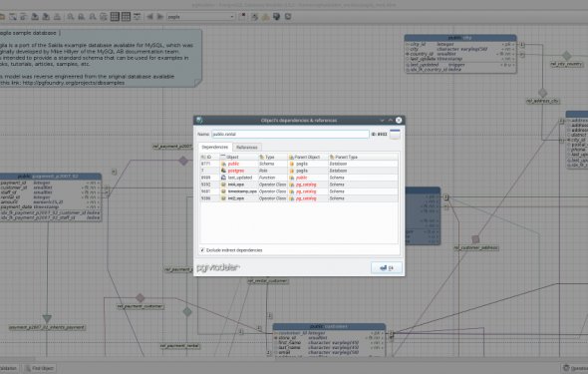Click the rel_customer_address relationship square marker
This screenshot has width=588, height=374.
click(475, 239)
